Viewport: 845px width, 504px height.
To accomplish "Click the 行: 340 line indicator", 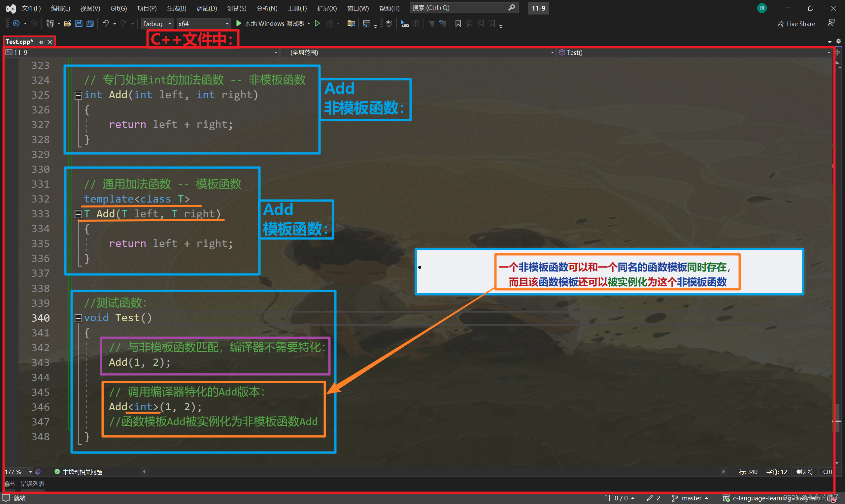I will pos(748,472).
